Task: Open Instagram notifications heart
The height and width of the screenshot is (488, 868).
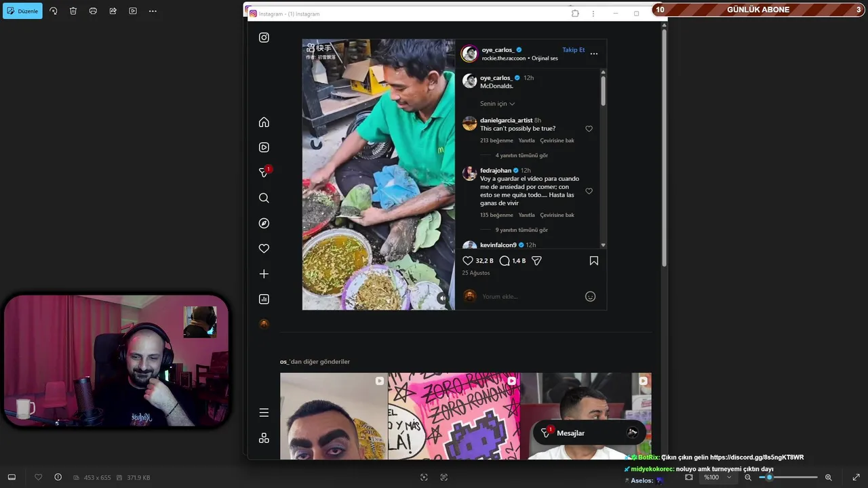Action: pos(264,249)
